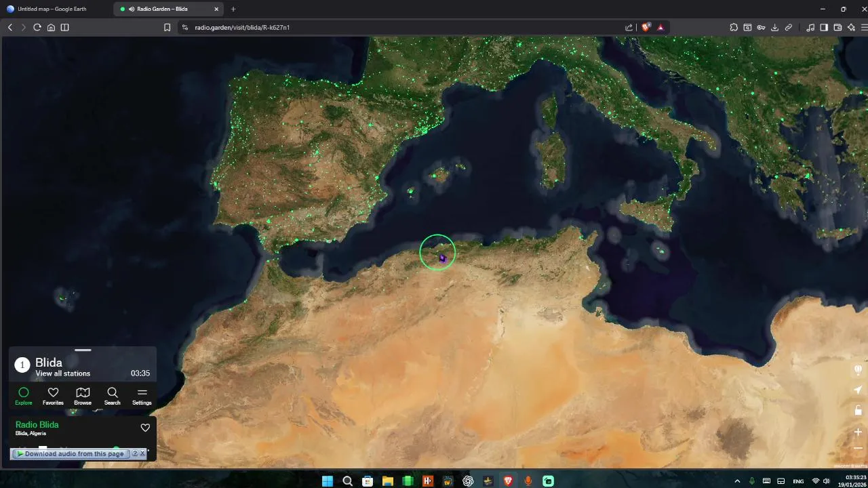Open help on the download audio bar
This screenshot has width=868, height=488.
tap(135, 453)
